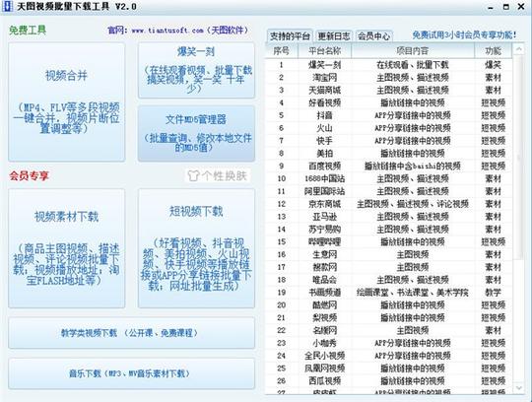Select the 美拍 row

pyautogui.click(x=388, y=154)
